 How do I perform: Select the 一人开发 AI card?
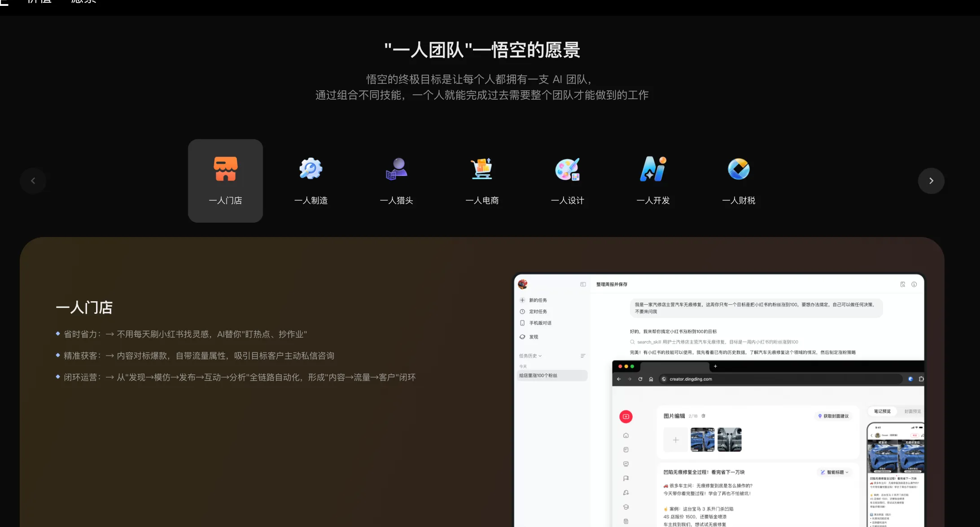click(x=653, y=180)
